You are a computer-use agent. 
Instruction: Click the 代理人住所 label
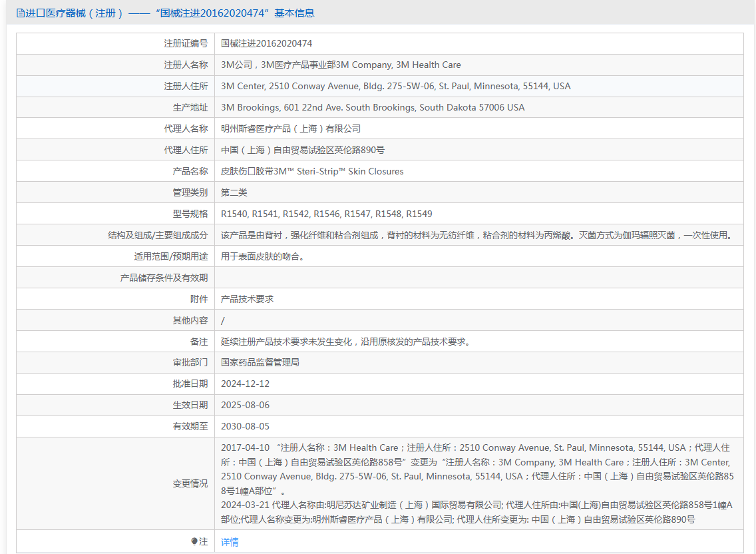186,150
